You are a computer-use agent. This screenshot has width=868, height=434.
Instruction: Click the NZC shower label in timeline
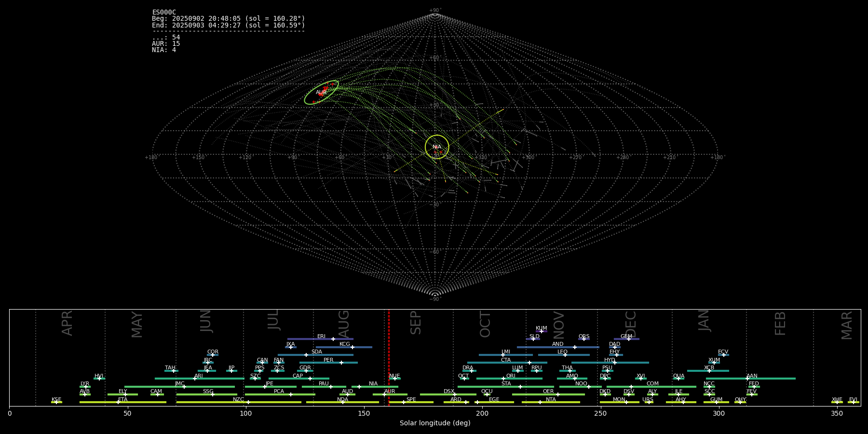238,400
